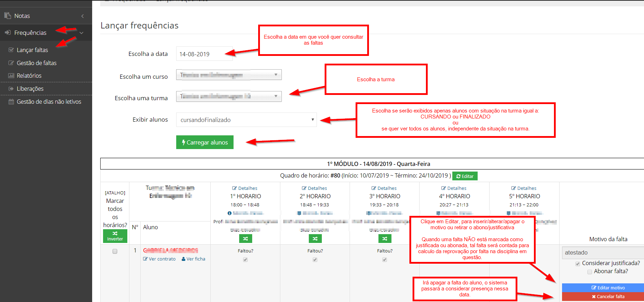Image resolution: width=644 pixels, height=302 pixels.
Task: Enable the Abonar falta checkbox
Action: coord(589,272)
